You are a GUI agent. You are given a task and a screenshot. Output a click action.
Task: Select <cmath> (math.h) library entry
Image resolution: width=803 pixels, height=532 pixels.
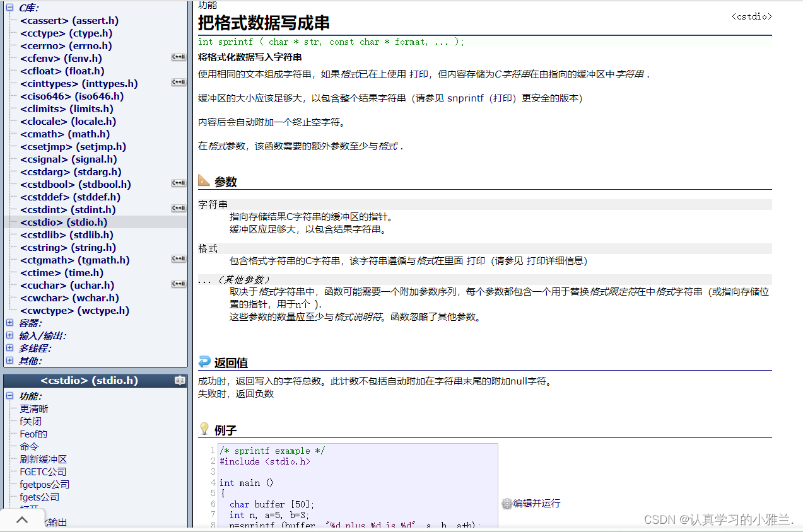[x=64, y=134]
